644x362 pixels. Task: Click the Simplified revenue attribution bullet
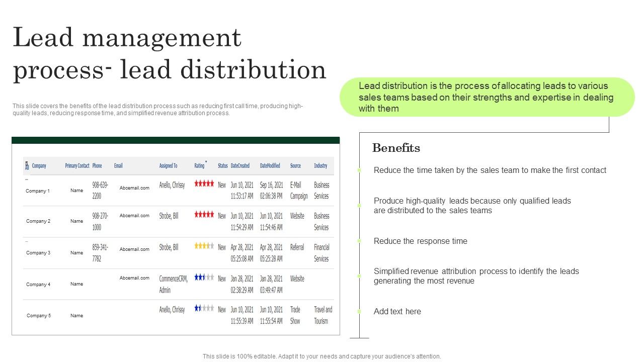tap(476, 276)
